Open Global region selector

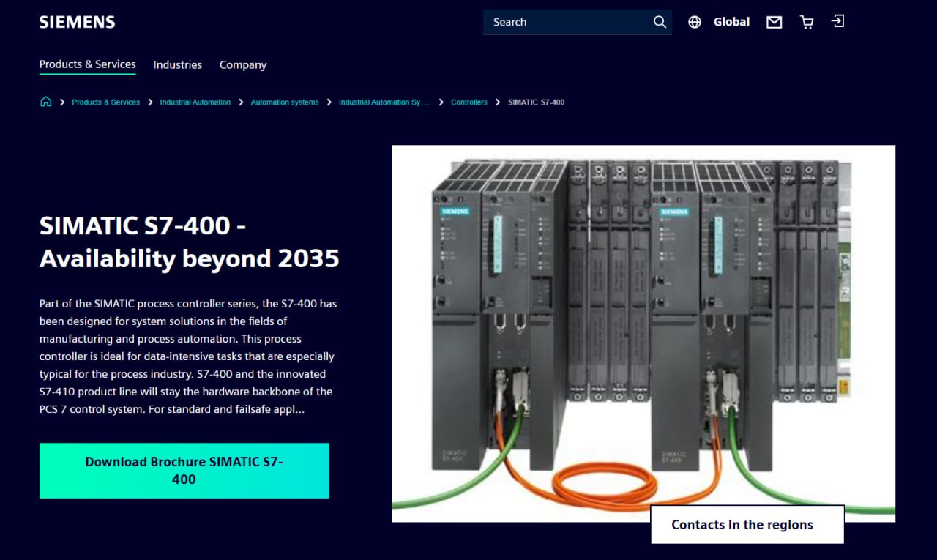(731, 22)
